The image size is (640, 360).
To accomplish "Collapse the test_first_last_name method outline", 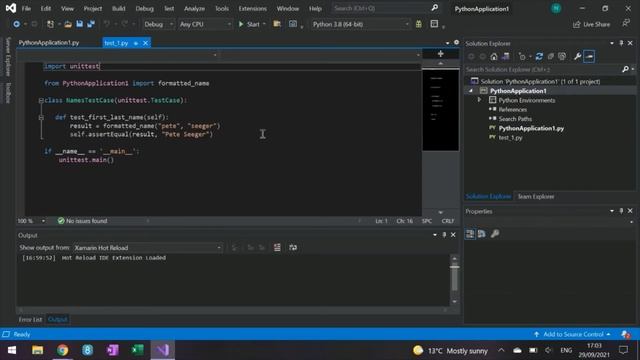I will [x=41, y=118].
